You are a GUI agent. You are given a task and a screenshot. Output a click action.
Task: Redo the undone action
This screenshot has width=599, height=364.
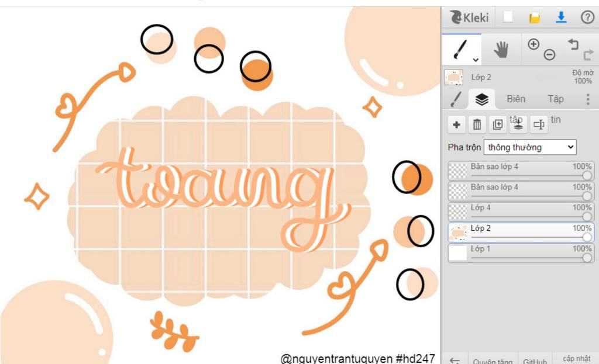point(588,55)
